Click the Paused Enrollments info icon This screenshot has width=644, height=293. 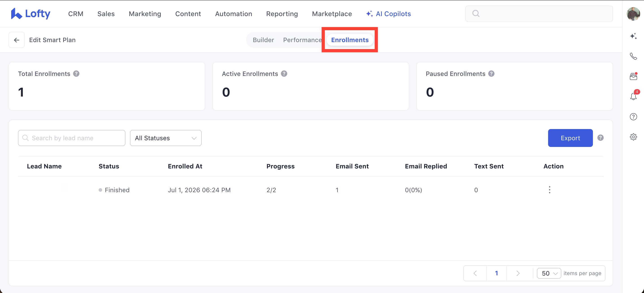tap(491, 74)
